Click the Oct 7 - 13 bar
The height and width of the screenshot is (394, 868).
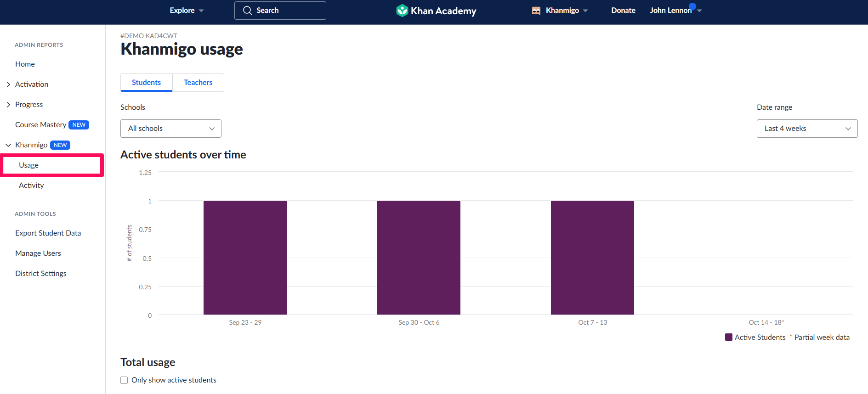point(592,258)
